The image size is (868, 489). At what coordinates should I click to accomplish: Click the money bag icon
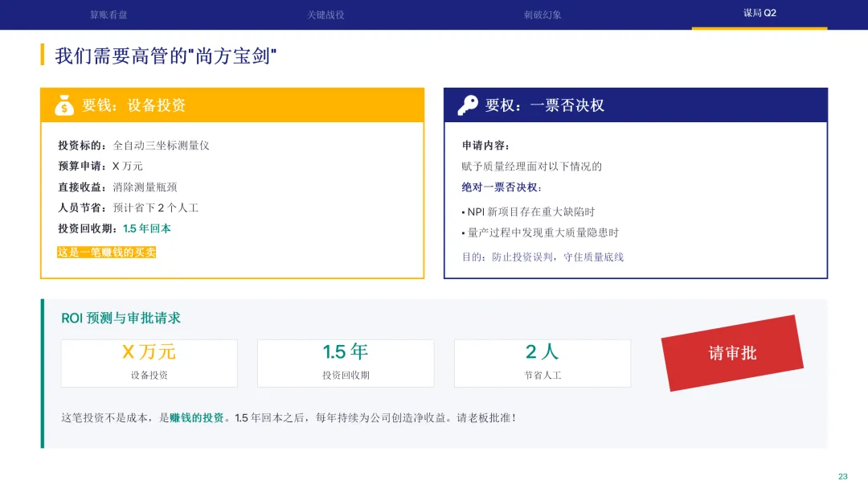(x=64, y=105)
